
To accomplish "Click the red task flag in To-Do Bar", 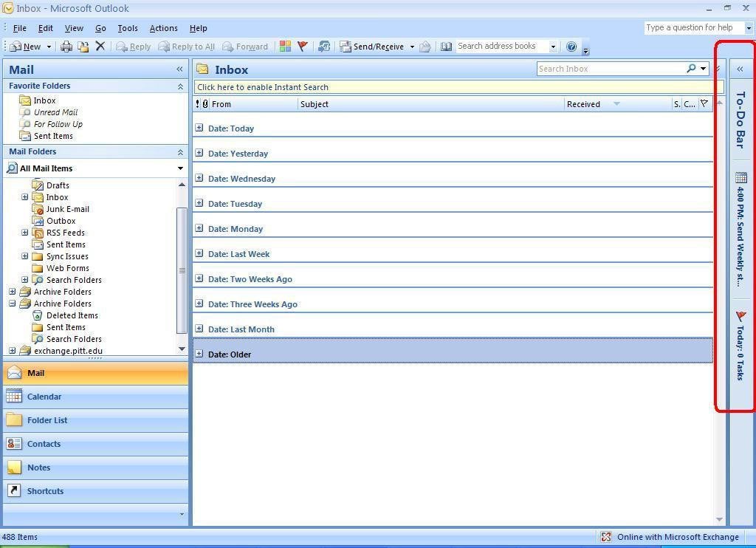I will (x=741, y=316).
